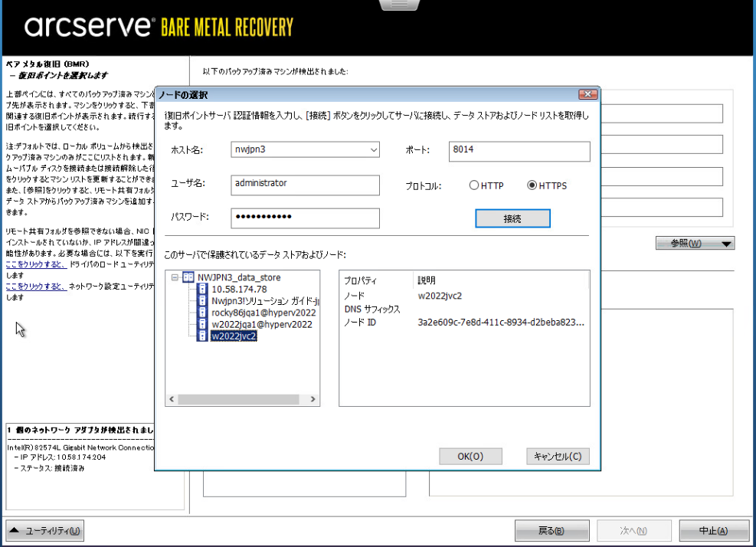Select the HTTP protocol radio button
Screen dimensions: 756x547
(x=474, y=185)
